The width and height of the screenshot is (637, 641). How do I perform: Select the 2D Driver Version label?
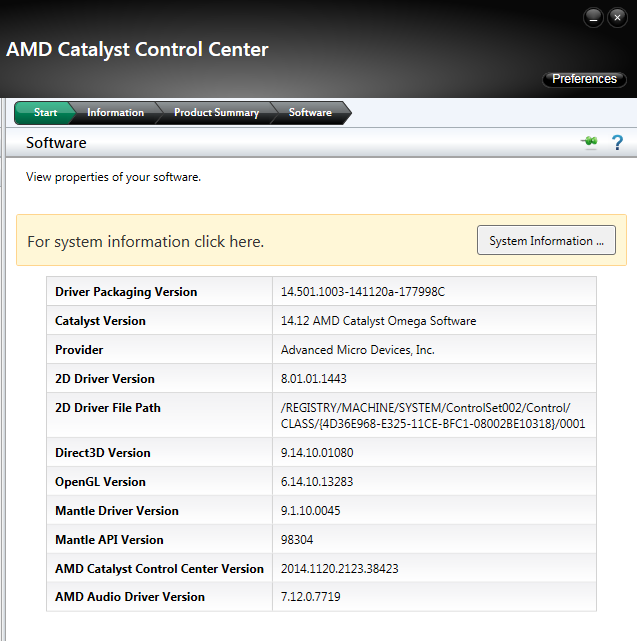[105, 379]
